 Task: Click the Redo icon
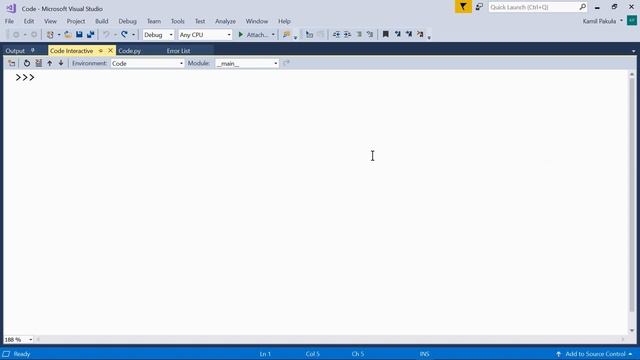point(124,35)
